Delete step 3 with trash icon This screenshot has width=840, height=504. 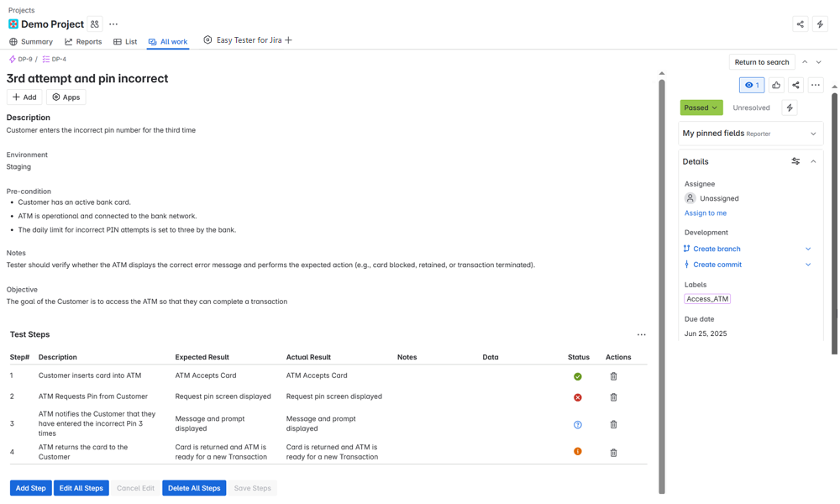(x=614, y=425)
